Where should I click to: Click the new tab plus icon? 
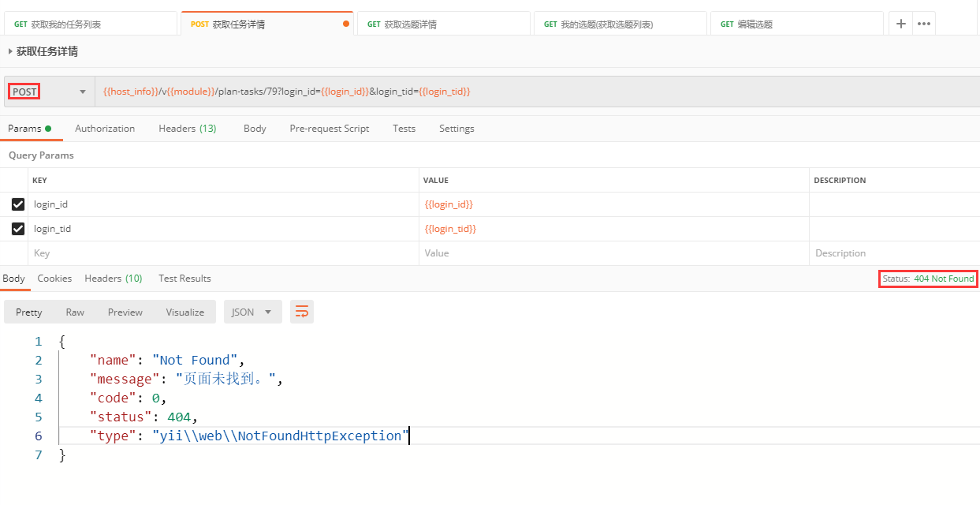(900, 24)
